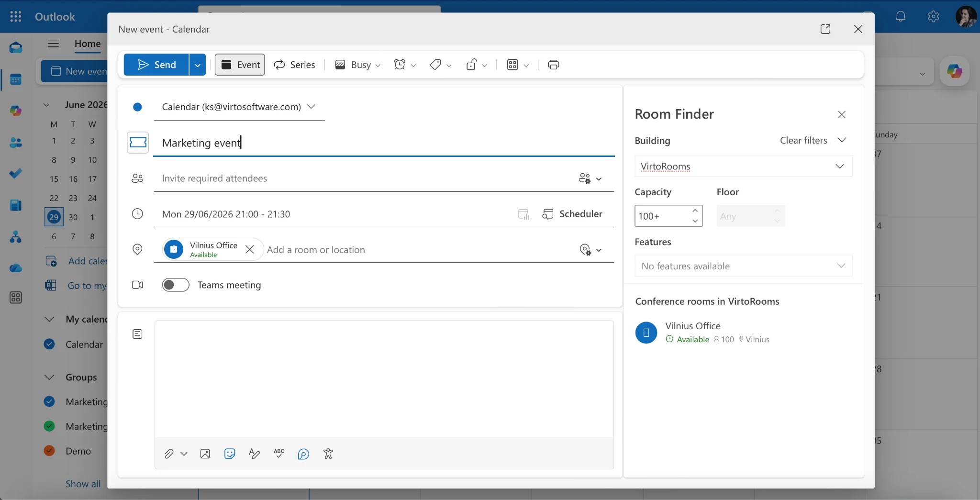
Task: Open the Mail icon in left sidebar
Action: click(x=16, y=47)
